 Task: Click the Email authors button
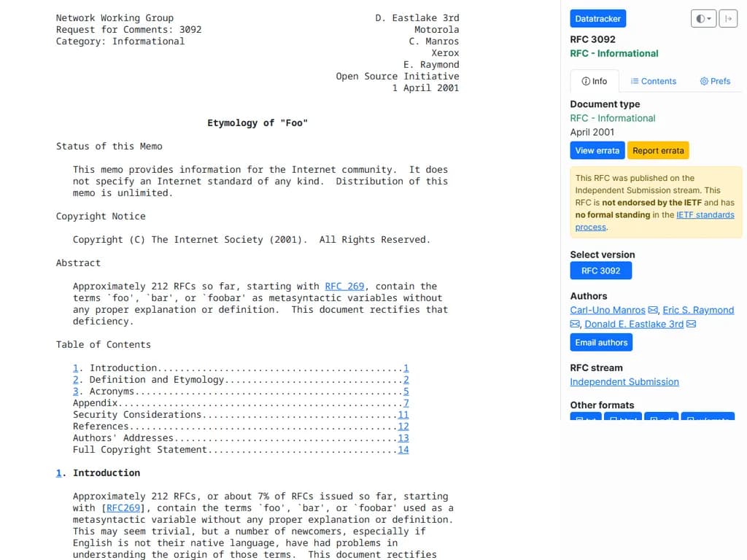601,342
